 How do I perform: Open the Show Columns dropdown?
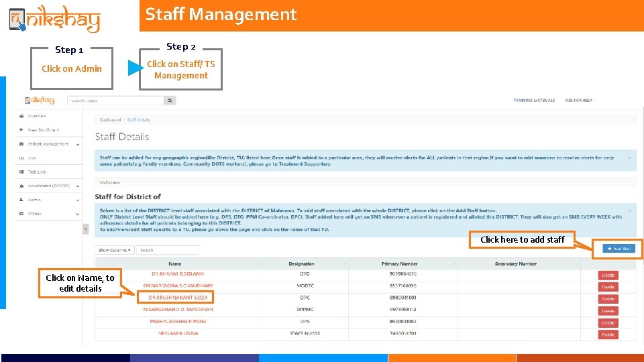click(115, 250)
